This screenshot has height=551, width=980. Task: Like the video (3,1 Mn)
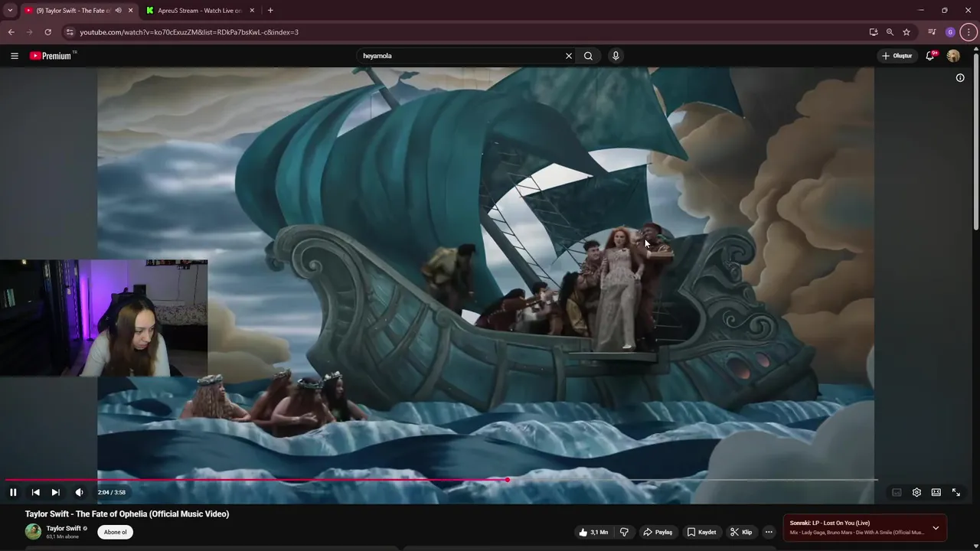(593, 532)
